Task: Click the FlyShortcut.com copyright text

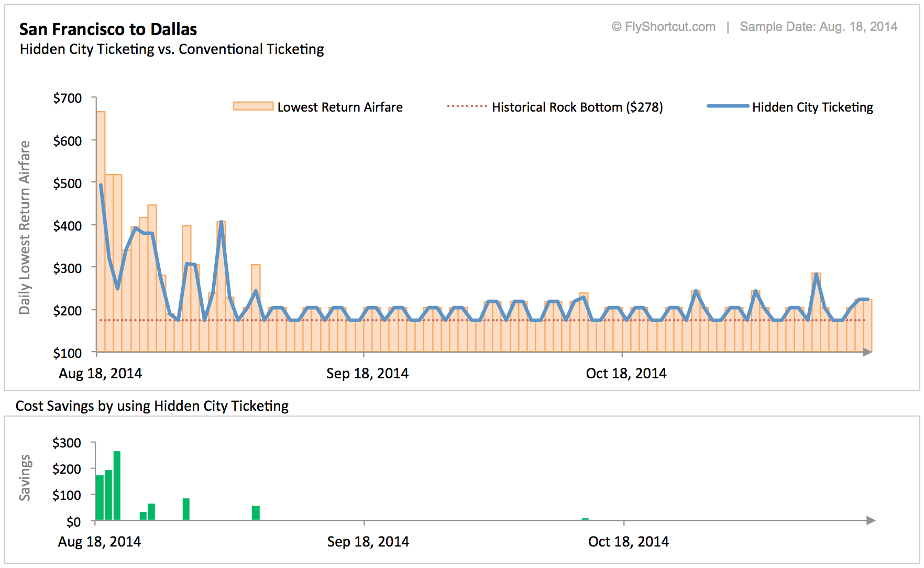Action: click(x=663, y=27)
